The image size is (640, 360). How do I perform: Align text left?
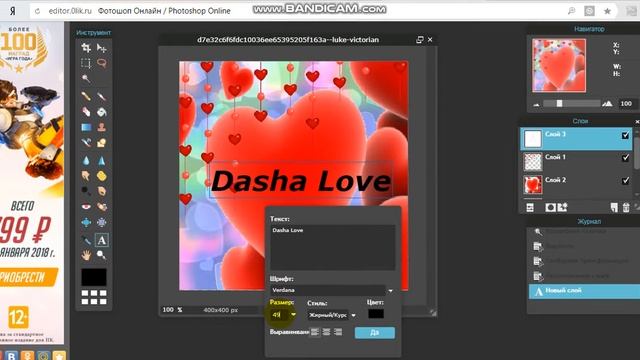coord(315,332)
